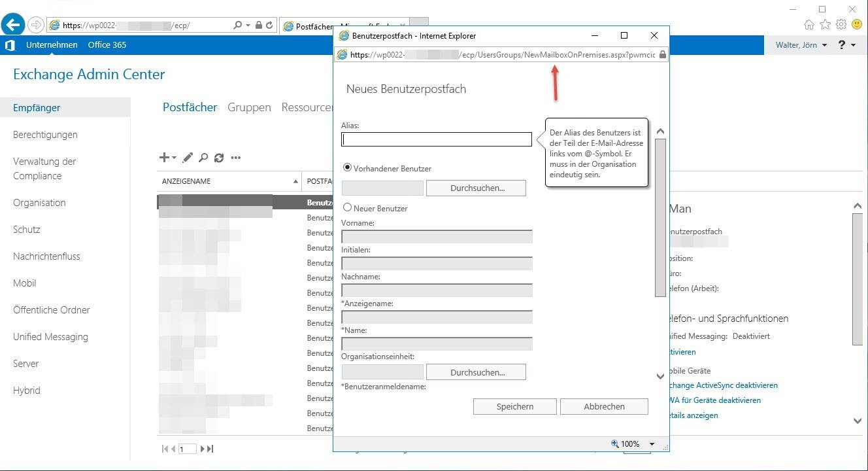Click the browser home icon
The image size is (868, 471).
coord(809,25)
